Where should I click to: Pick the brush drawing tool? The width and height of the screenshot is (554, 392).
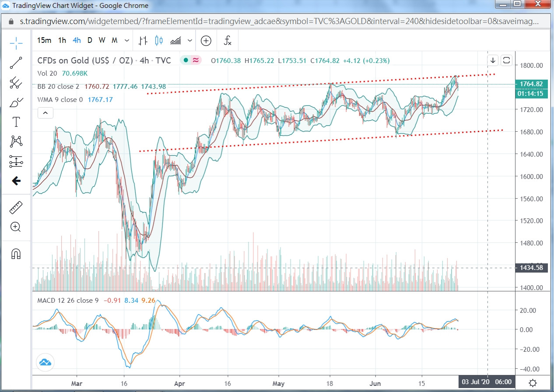[16, 103]
